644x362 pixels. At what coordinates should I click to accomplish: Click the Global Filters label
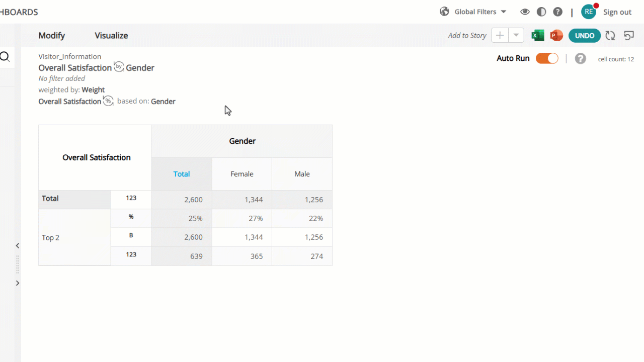pyautogui.click(x=475, y=12)
